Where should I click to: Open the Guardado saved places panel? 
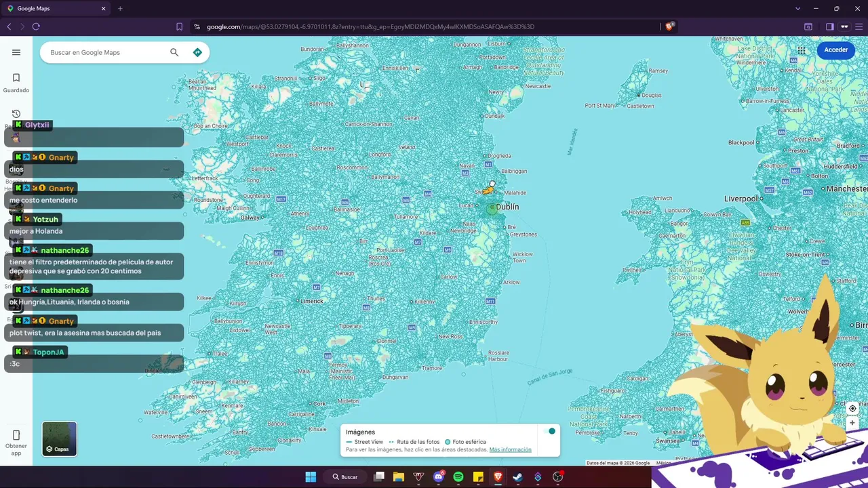coord(16,83)
